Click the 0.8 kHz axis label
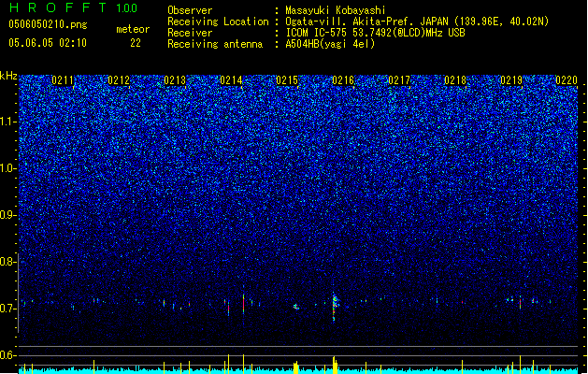The image size is (588, 374). [8, 262]
